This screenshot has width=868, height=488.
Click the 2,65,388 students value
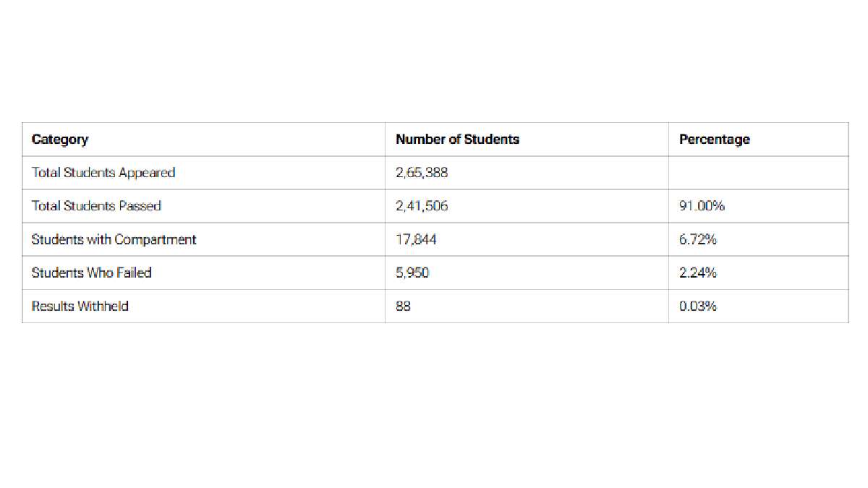coord(422,173)
